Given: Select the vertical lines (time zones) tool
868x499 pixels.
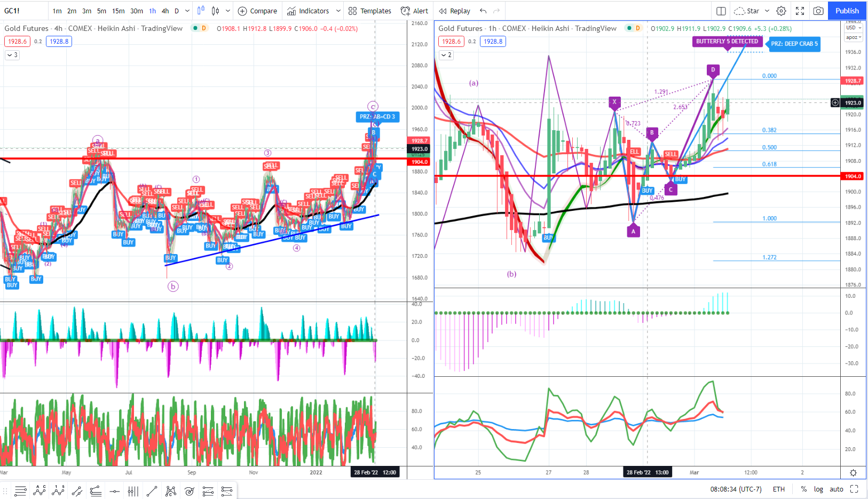Looking at the screenshot, I should [133, 491].
